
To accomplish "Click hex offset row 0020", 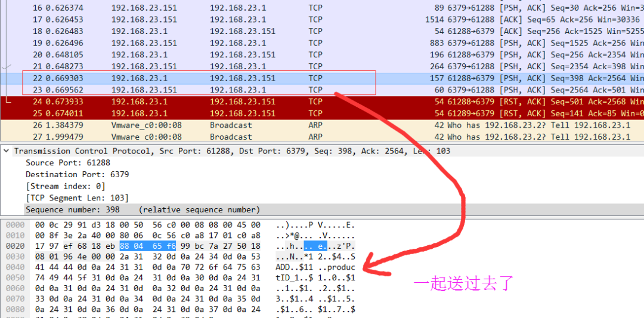I will (15, 246).
